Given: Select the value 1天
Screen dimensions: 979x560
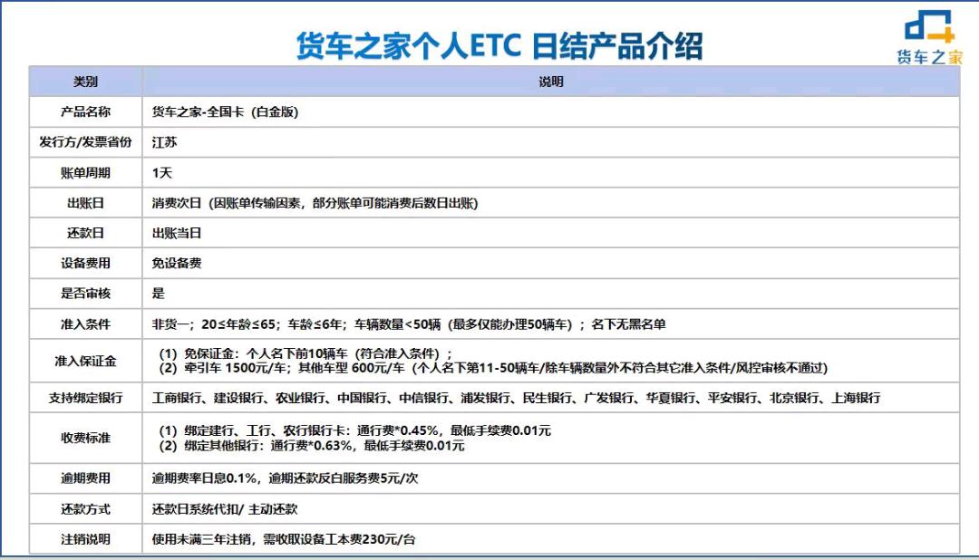Looking at the screenshot, I should click(161, 172).
